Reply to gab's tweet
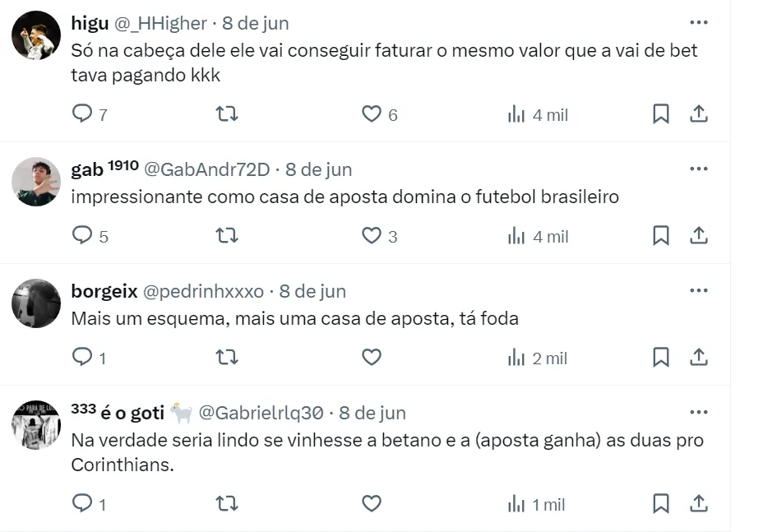The width and height of the screenshot is (763, 532). click(83, 236)
